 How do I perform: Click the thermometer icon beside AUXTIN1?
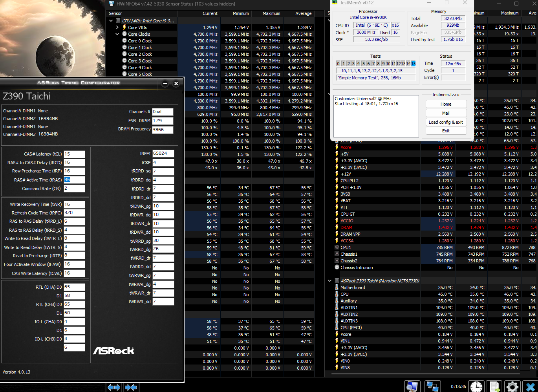point(337,308)
